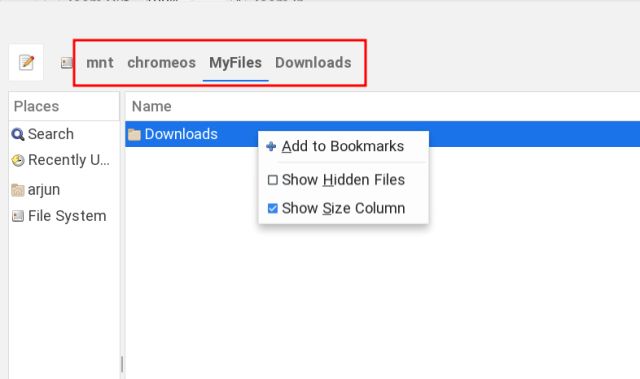
Task: Click the File System drive icon in Places
Action: [x=18, y=216]
